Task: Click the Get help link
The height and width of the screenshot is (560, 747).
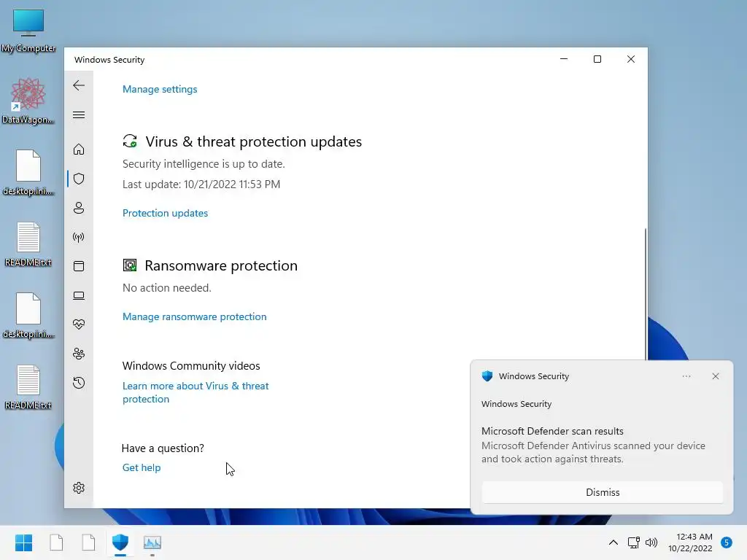Action: 142,467
